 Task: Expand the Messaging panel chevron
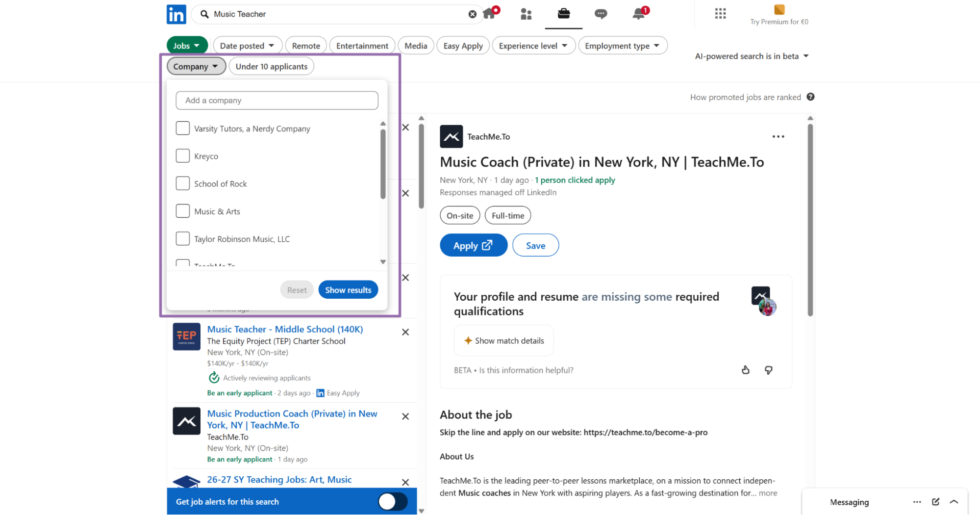click(954, 502)
